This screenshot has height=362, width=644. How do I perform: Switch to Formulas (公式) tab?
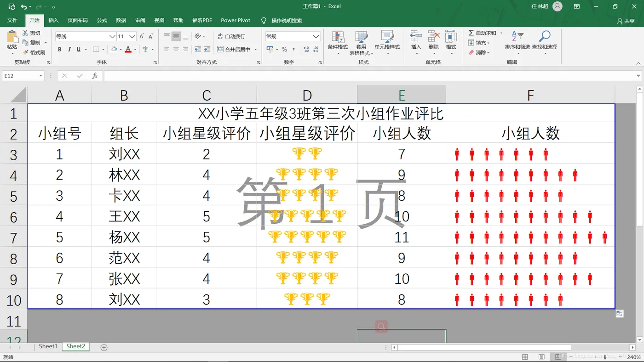pos(102,20)
